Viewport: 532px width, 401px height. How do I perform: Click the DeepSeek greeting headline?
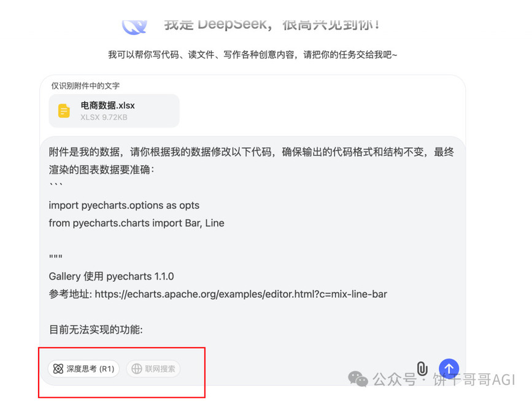(x=272, y=25)
